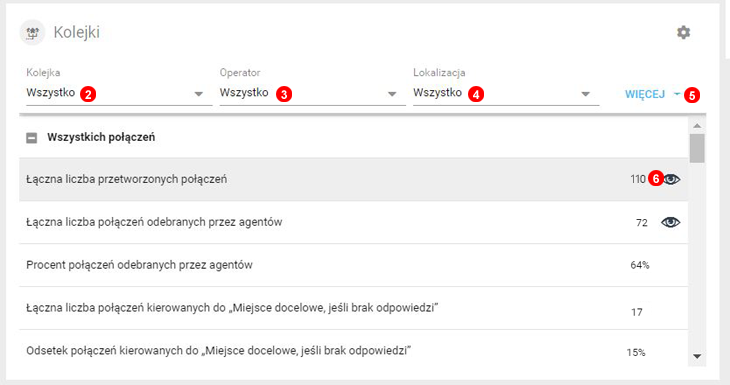
Task: Click the value 72
Action: coord(642,223)
